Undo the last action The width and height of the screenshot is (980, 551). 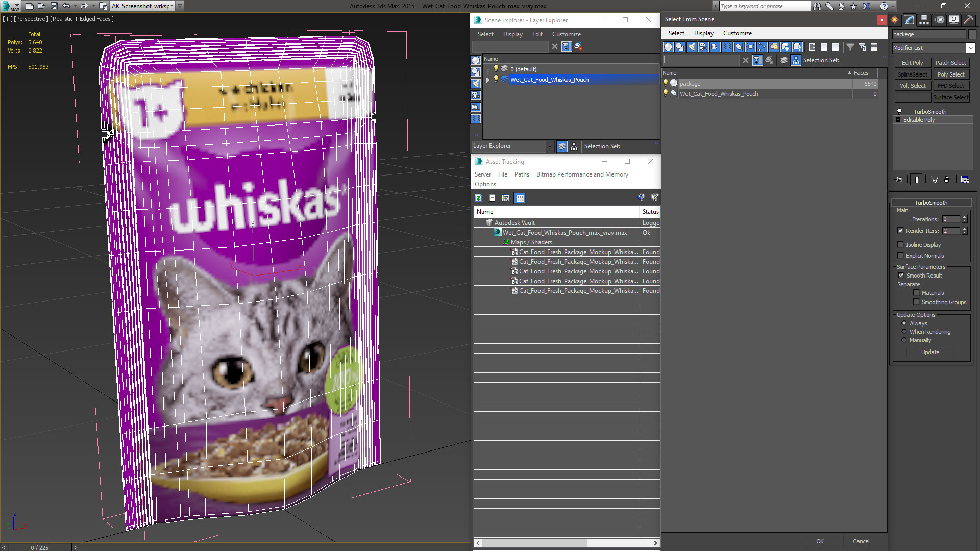[x=66, y=6]
